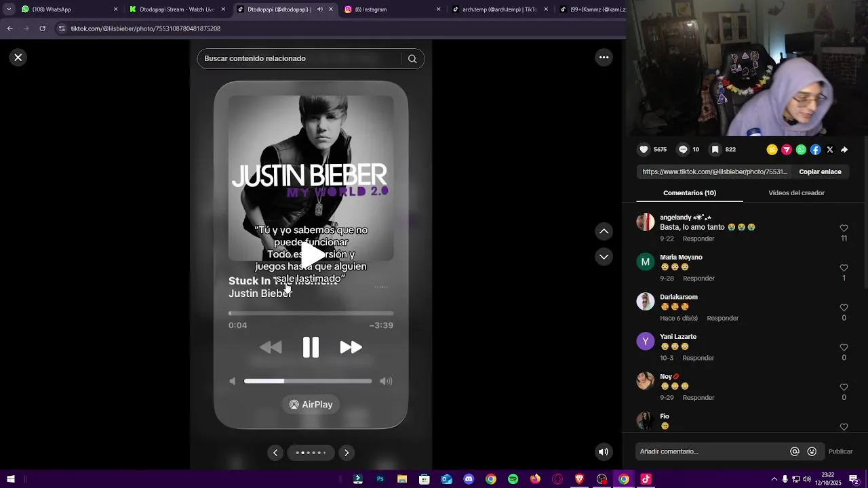Like Fio's comment
The image size is (868, 488).
(844, 427)
